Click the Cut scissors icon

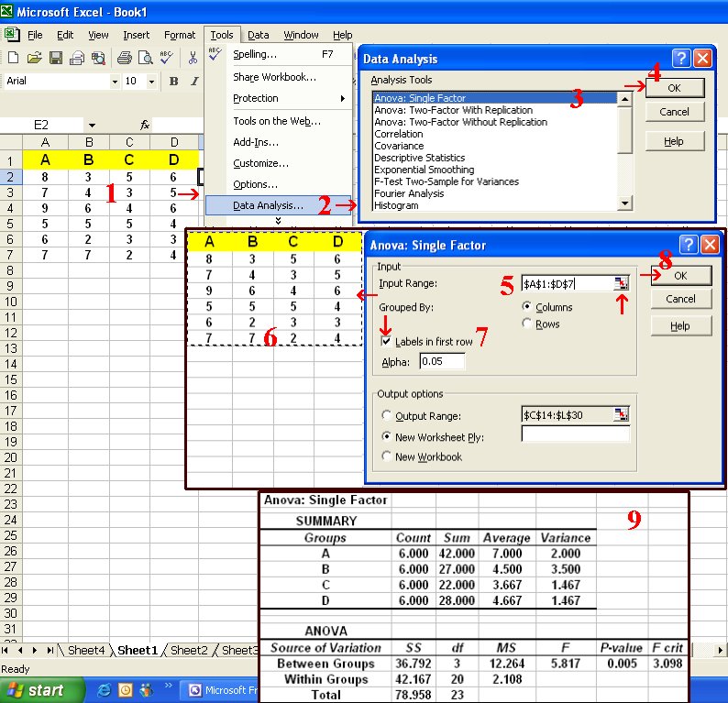click(193, 58)
